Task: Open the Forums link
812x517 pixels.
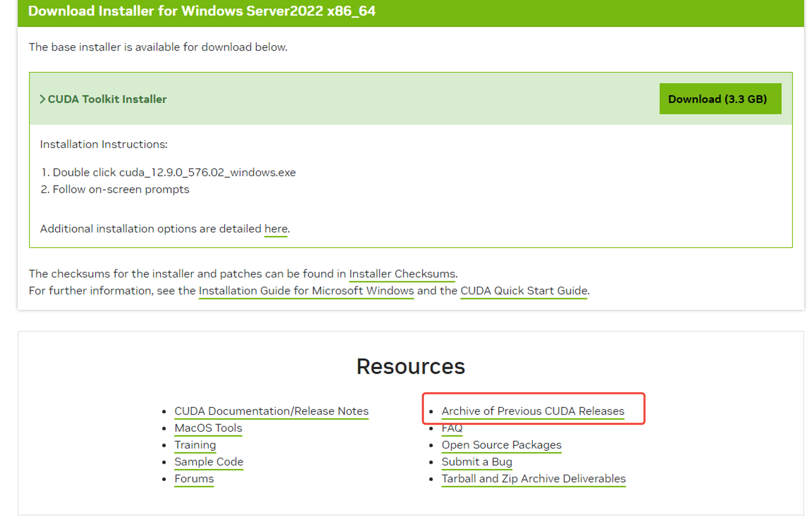Action: [194, 479]
